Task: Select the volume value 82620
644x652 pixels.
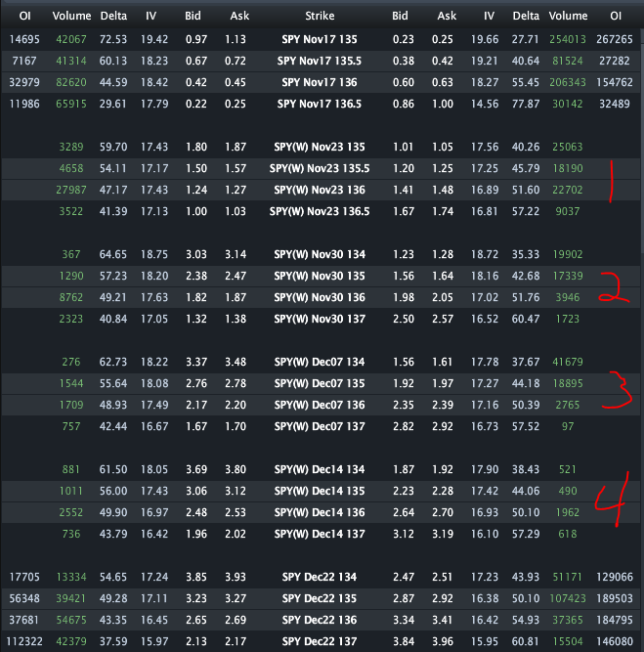Action: [x=71, y=82]
